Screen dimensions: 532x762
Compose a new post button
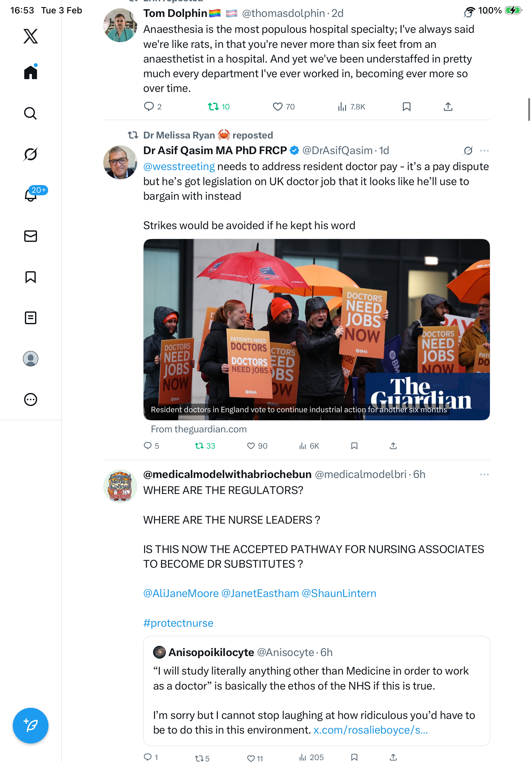pos(31,725)
